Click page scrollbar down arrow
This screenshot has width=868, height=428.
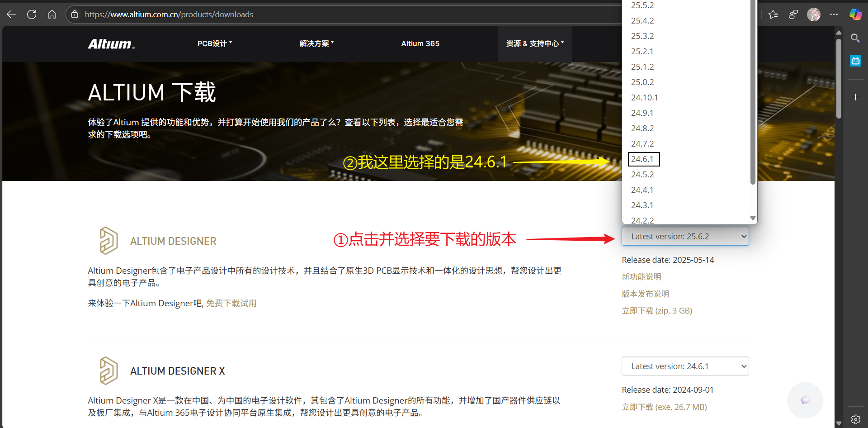[x=839, y=423]
